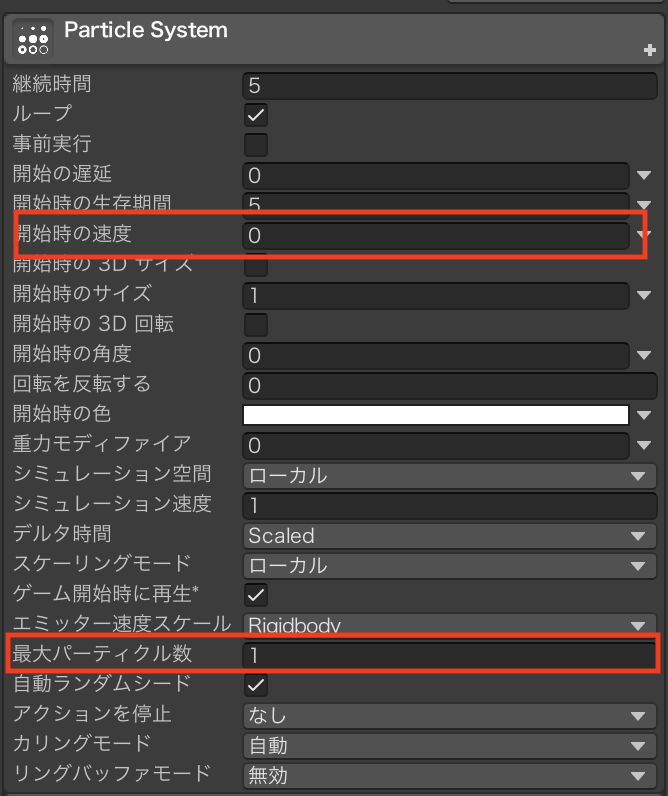Open the シミュレーション空間 dropdown
The height and width of the screenshot is (796, 668).
(x=450, y=476)
